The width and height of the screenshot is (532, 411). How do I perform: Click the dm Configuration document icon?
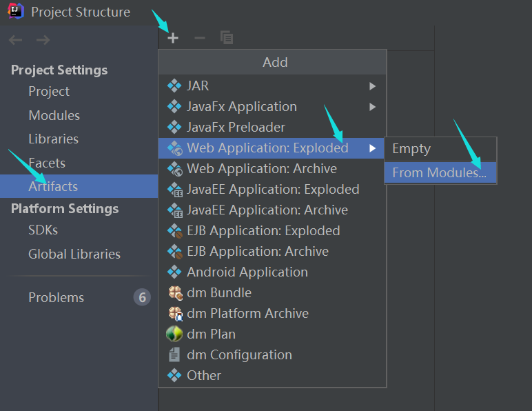(x=174, y=354)
